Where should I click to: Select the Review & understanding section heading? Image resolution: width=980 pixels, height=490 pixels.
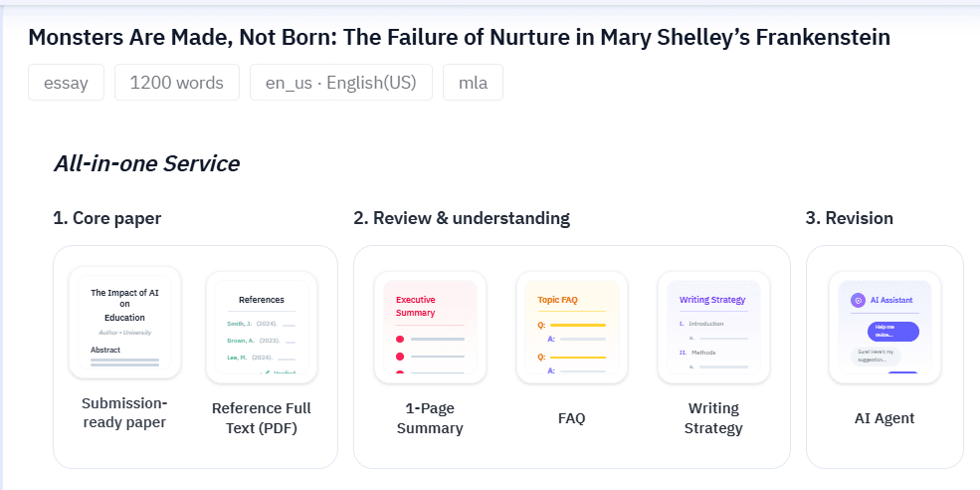pyautogui.click(x=462, y=218)
